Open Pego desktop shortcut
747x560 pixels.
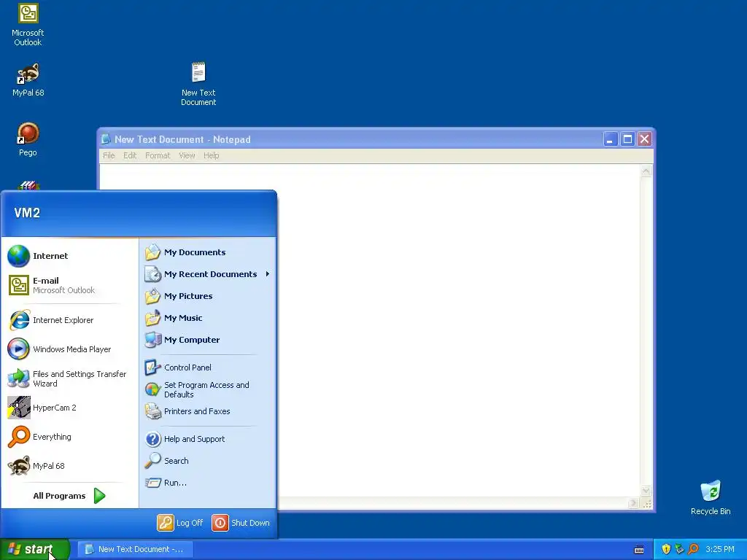coord(28,139)
